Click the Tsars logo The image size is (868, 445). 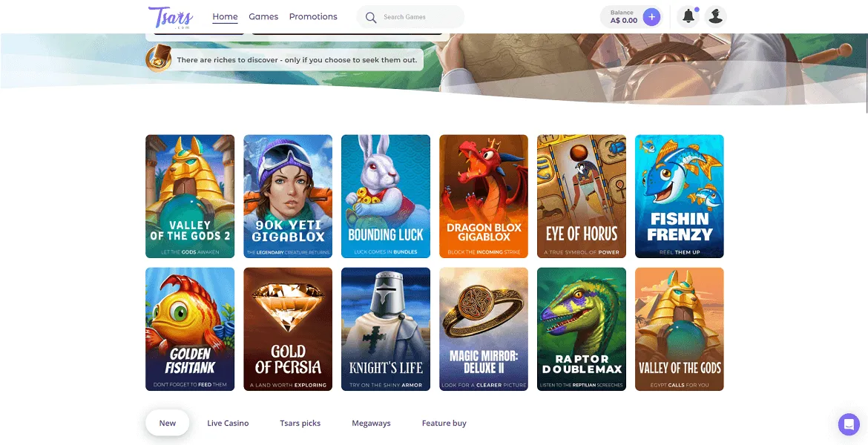[x=171, y=16]
